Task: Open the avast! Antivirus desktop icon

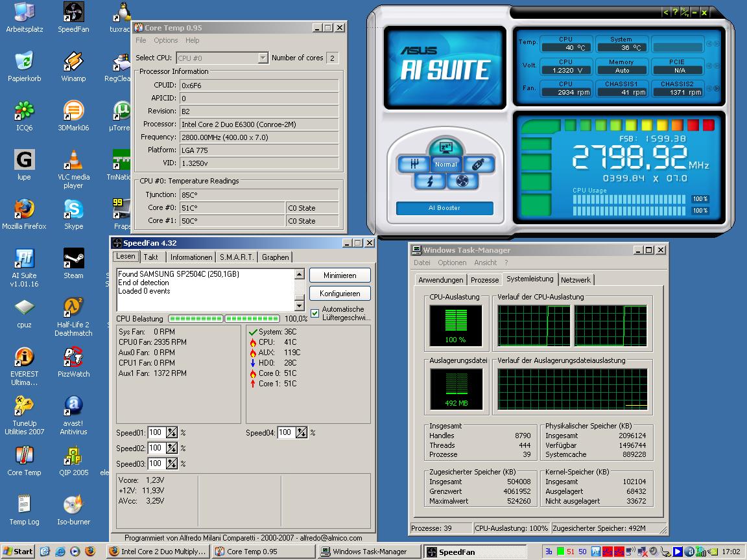Action: pos(73,415)
